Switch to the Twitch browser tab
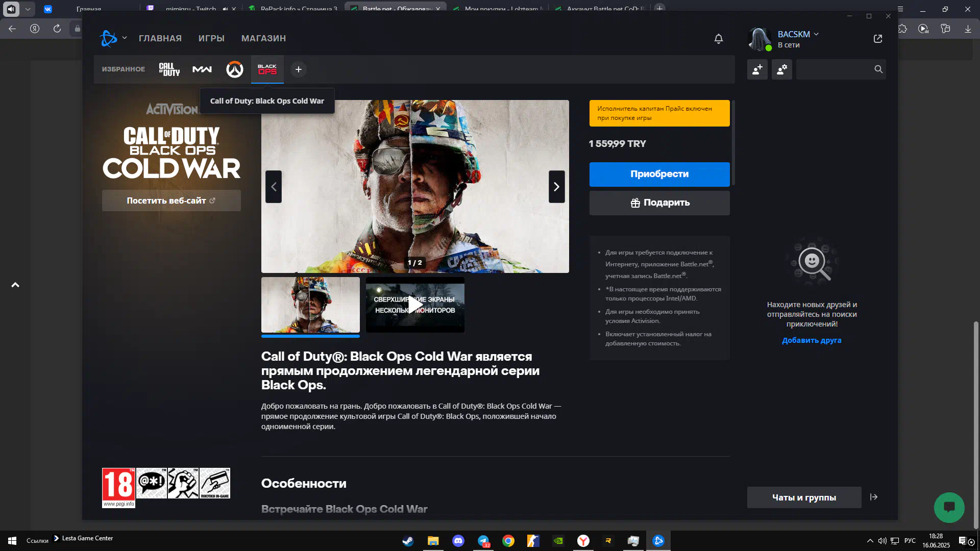Image resolution: width=980 pixels, height=551 pixels. pos(191,9)
